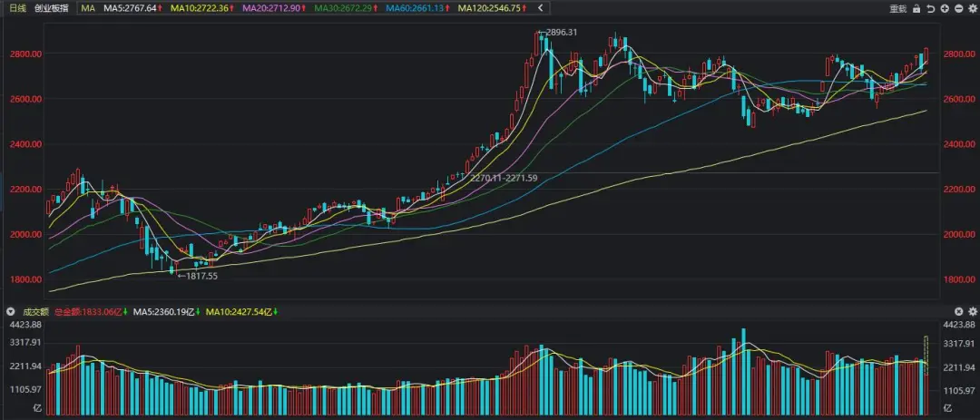Click left axis label 2600.00
The width and height of the screenshot is (980, 420).
26,99
